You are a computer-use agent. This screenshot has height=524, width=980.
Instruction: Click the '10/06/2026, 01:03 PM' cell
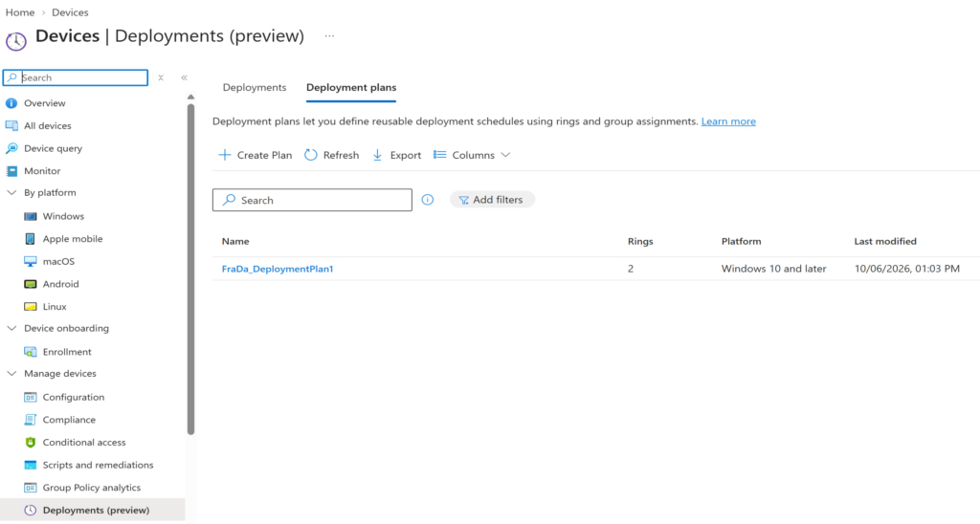[907, 269]
